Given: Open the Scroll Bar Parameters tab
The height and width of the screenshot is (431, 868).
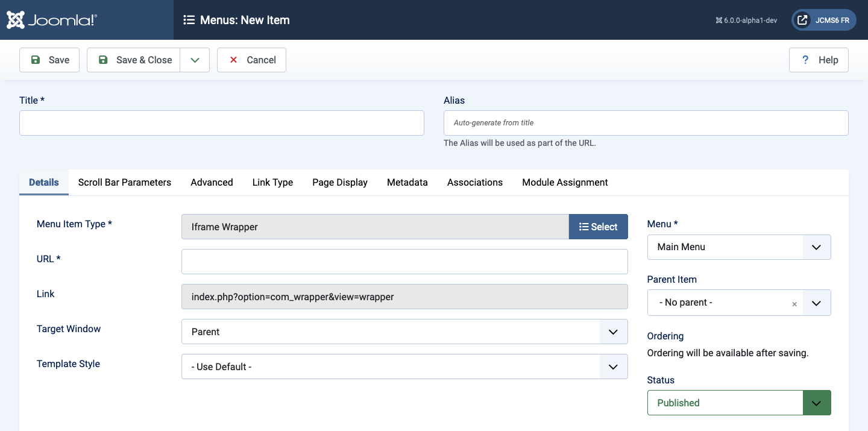Looking at the screenshot, I should [125, 182].
